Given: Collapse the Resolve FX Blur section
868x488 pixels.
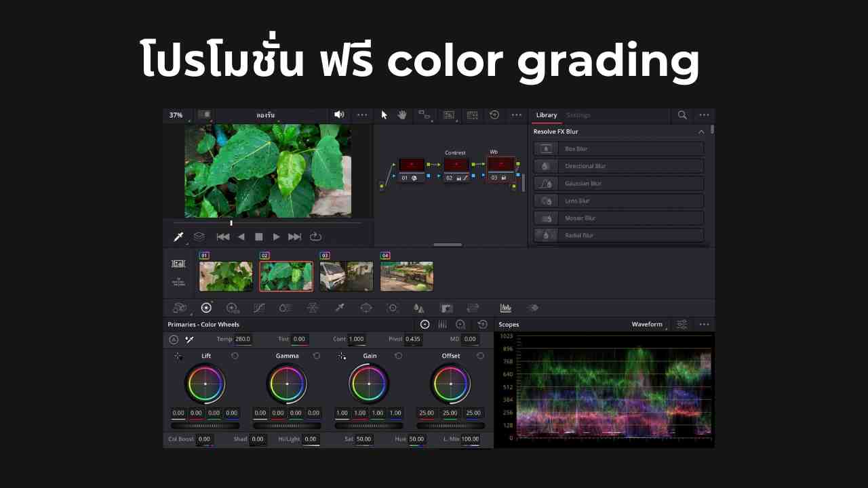Looking at the screenshot, I should [x=701, y=131].
